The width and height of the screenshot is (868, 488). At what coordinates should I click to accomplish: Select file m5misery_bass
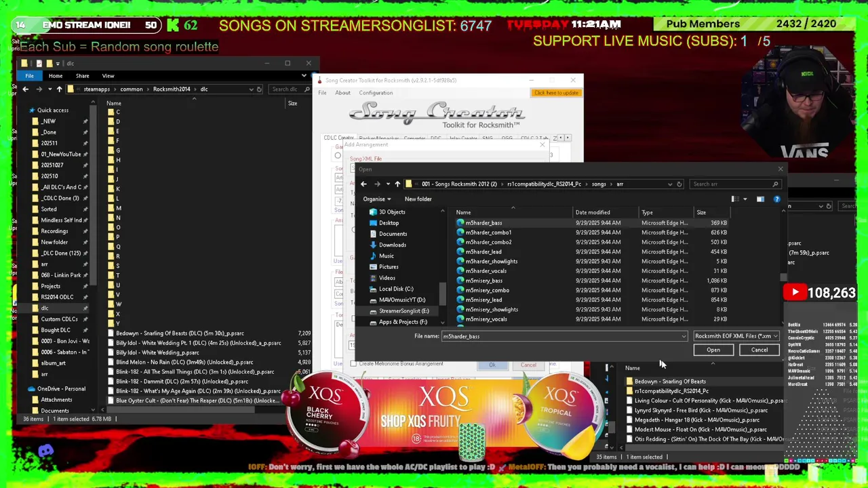click(x=484, y=281)
